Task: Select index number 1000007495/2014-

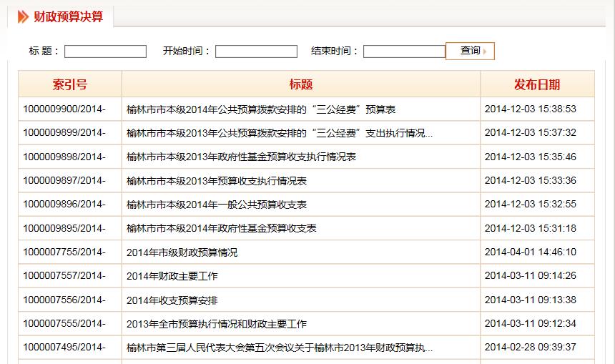Action: [x=64, y=347]
